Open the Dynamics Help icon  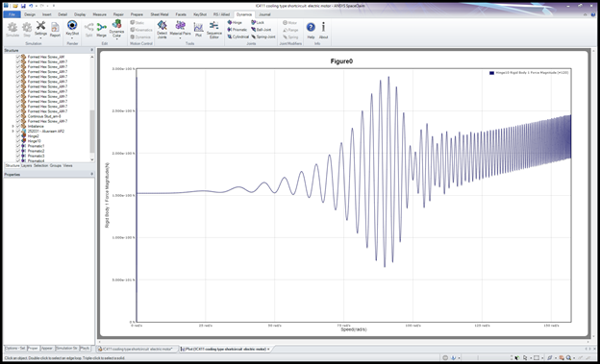(x=311, y=30)
